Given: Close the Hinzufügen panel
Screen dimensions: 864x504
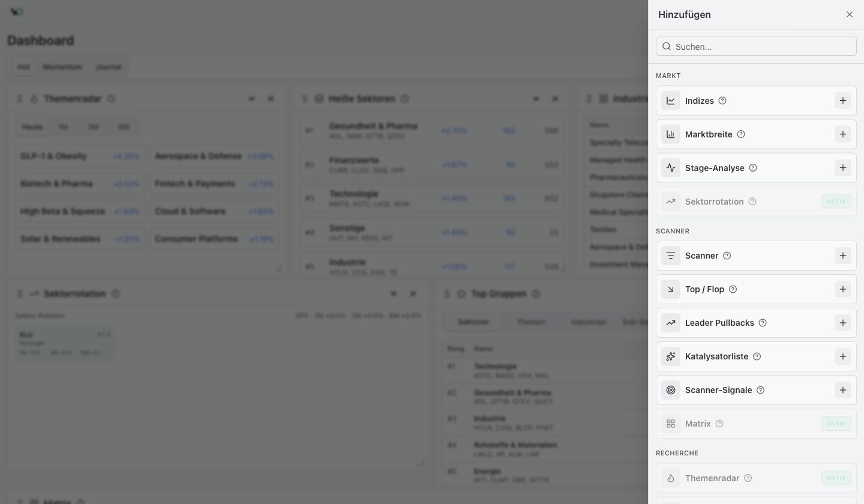Looking at the screenshot, I should pyautogui.click(x=849, y=14).
